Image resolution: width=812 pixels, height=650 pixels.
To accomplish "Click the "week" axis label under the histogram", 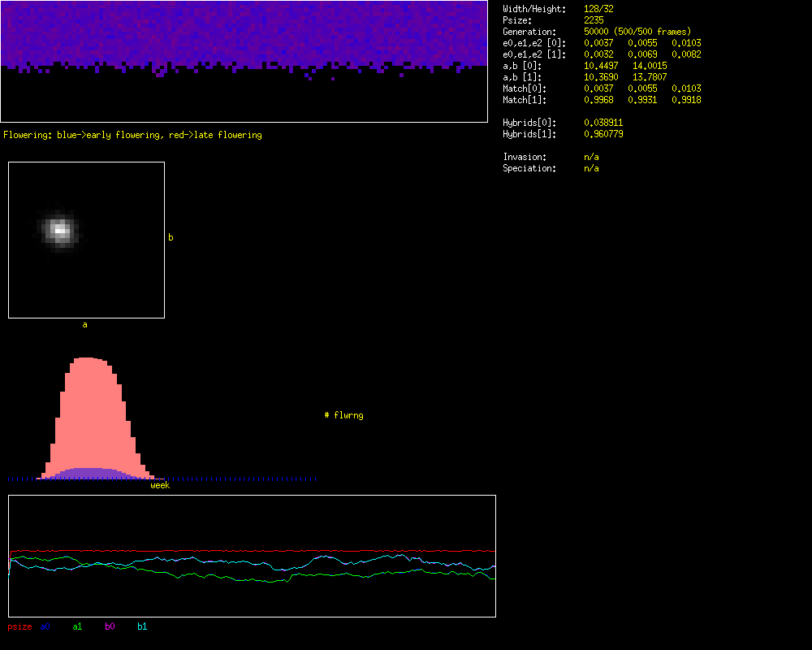I will pyautogui.click(x=160, y=485).
